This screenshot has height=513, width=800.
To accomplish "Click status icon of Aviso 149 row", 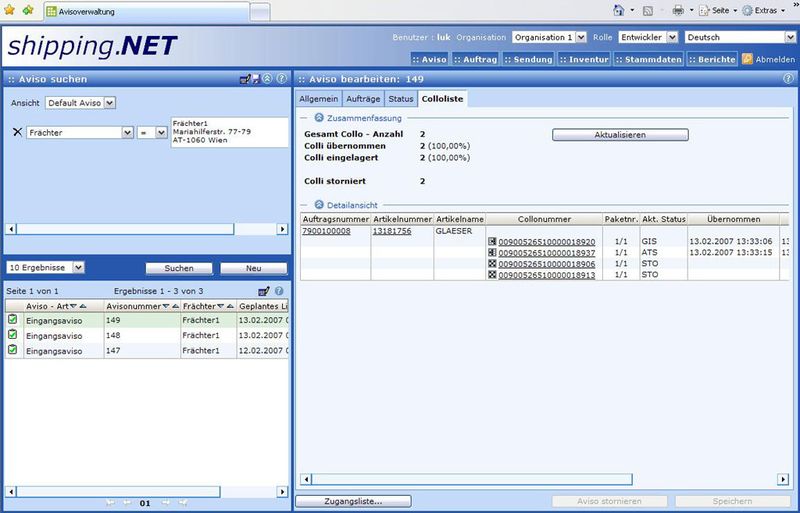I will [13, 320].
